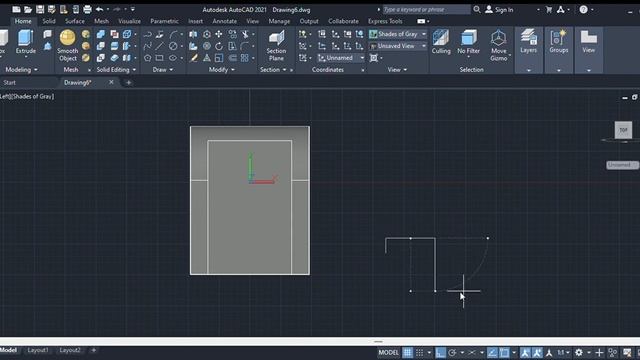The width and height of the screenshot is (640, 360).
Task: Expand the Section panel
Action: 273,70
